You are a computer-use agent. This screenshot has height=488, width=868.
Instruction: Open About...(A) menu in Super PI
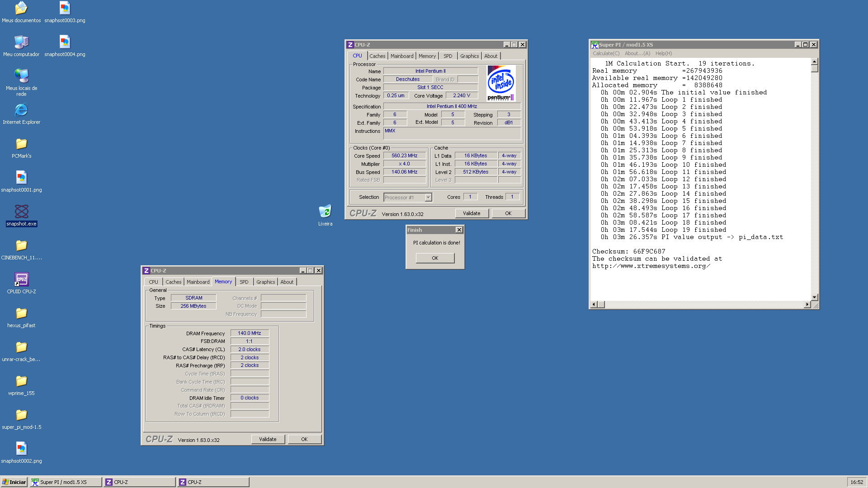[x=637, y=53]
